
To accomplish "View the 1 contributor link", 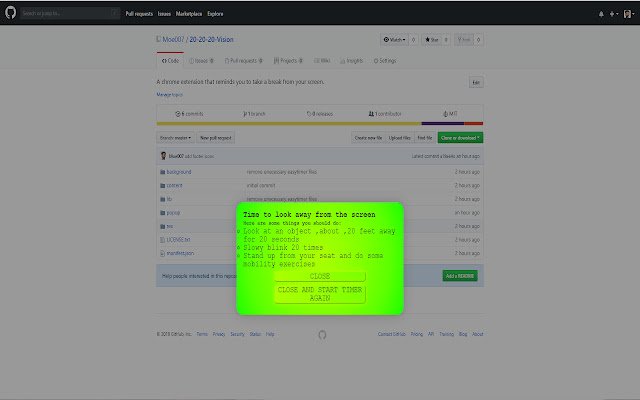I will point(385,114).
